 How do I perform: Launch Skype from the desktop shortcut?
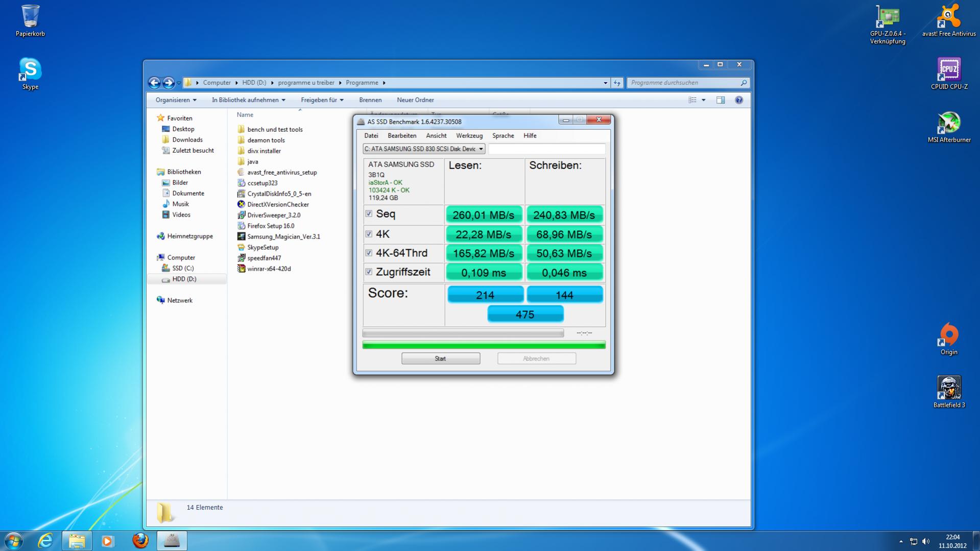pyautogui.click(x=30, y=74)
